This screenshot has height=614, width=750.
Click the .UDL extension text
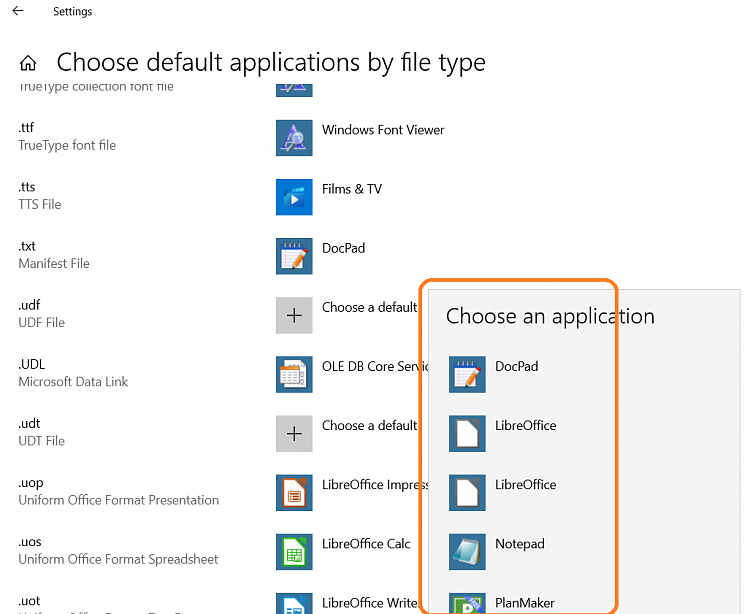click(32, 364)
